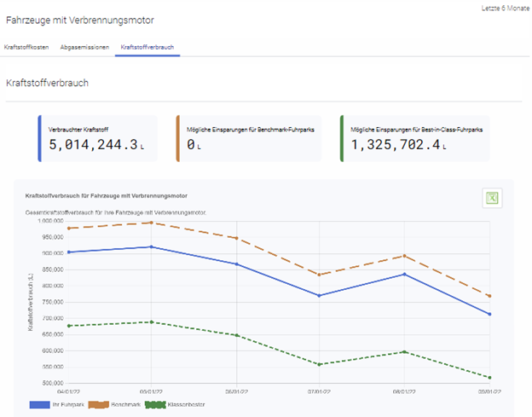This screenshot has width=532, height=417.
Task: Click the blue line's first point at 04/01/22
Action: pyautogui.click(x=67, y=252)
